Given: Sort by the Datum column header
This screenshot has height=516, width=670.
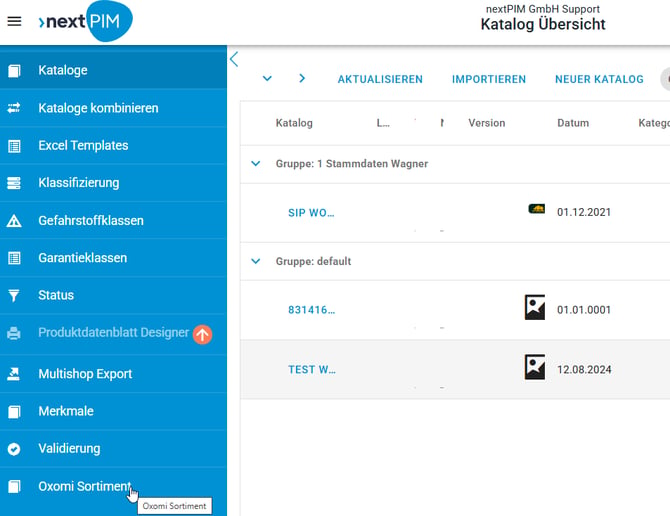Looking at the screenshot, I should (573, 123).
